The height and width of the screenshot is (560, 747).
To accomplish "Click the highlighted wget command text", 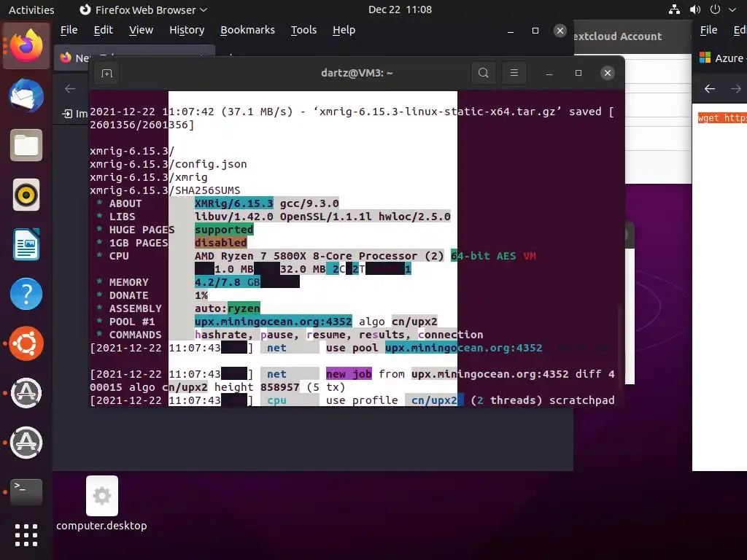I will click(721, 117).
